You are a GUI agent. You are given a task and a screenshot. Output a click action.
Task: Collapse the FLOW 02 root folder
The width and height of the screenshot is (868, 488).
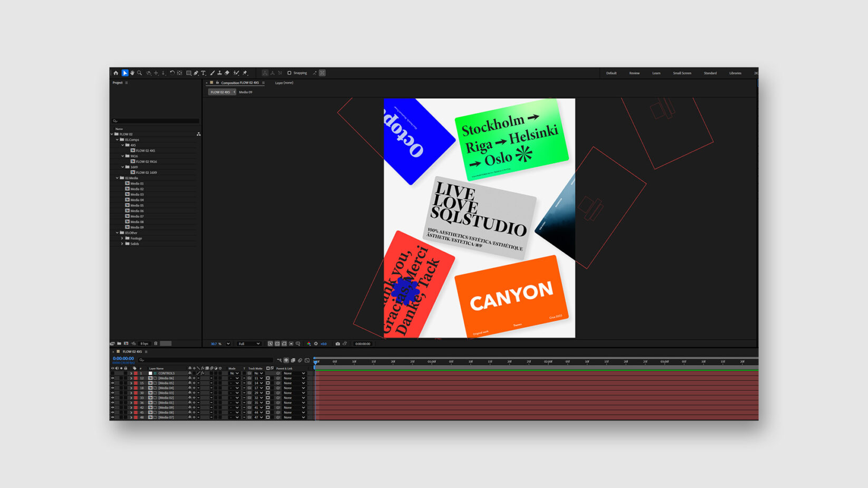pyautogui.click(x=112, y=134)
